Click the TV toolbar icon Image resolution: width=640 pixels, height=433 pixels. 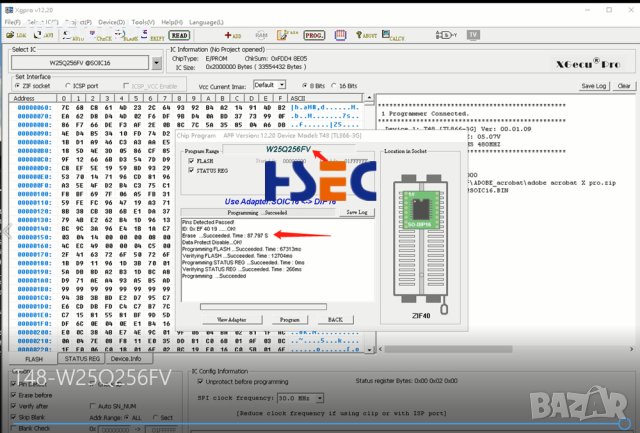pos(473,35)
